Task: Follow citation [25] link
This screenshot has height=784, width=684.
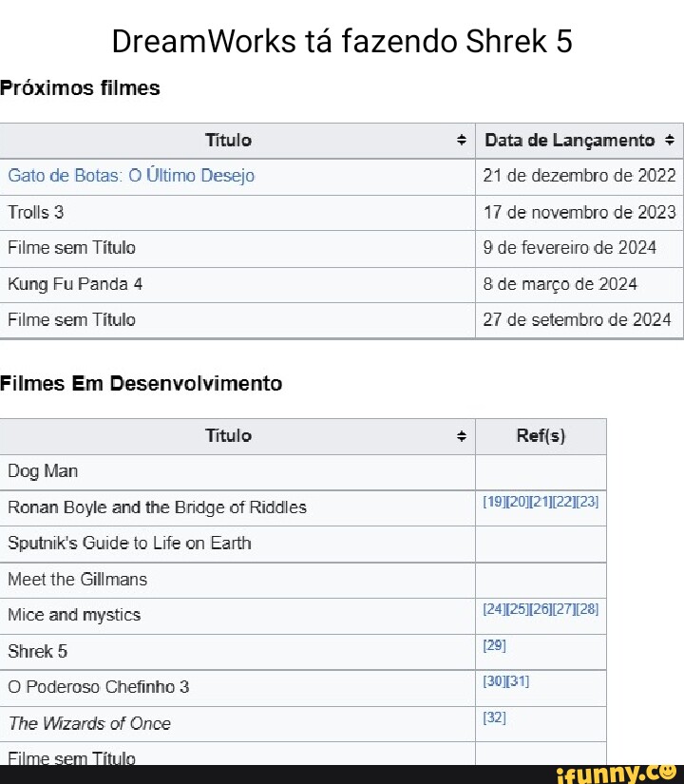Action: click(x=518, y=609)
